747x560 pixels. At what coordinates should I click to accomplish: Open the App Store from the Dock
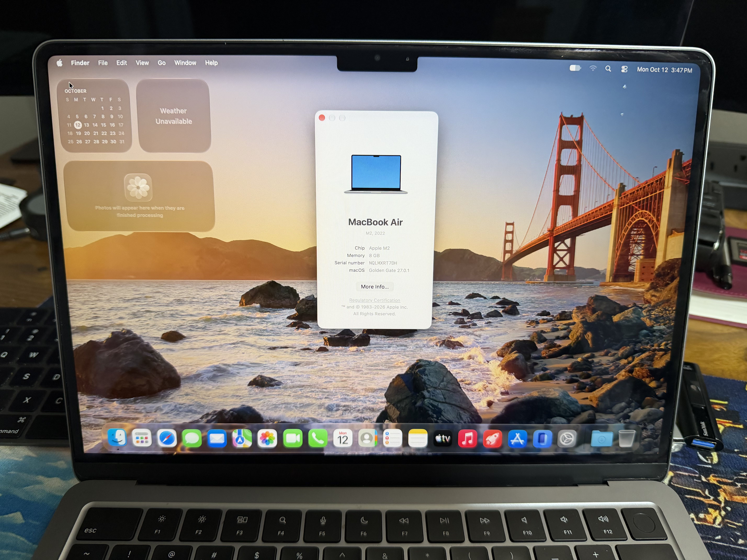(x=517, y=439)
